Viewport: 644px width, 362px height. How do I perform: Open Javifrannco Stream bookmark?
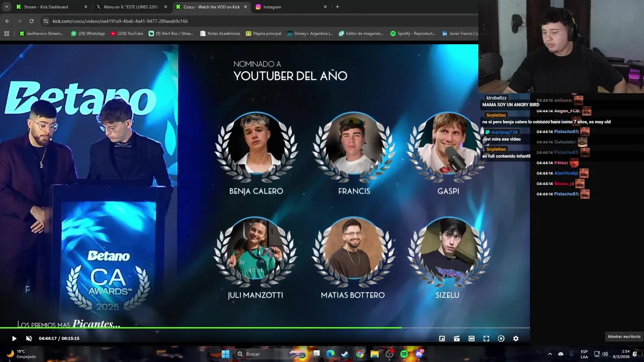(41, 34)
